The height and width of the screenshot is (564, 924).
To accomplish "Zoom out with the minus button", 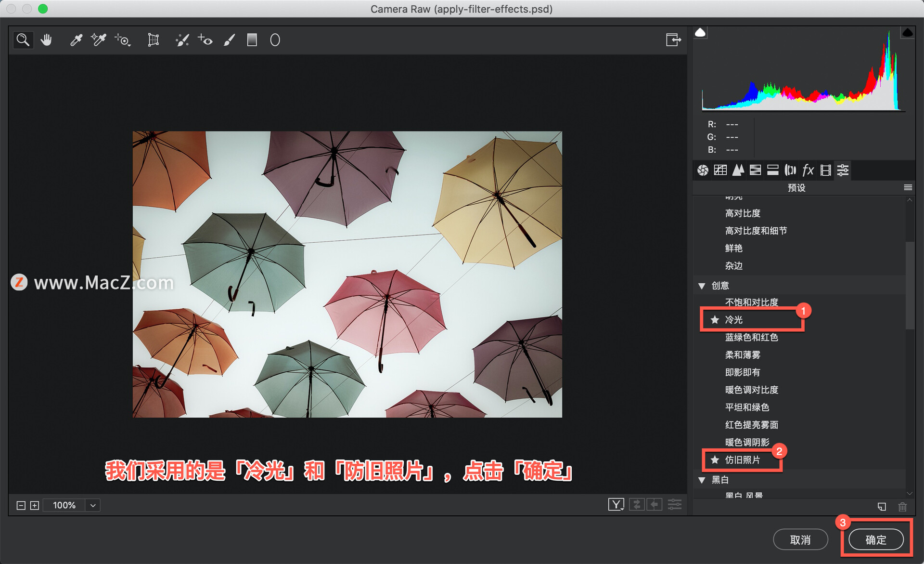I will coord(21,505).
